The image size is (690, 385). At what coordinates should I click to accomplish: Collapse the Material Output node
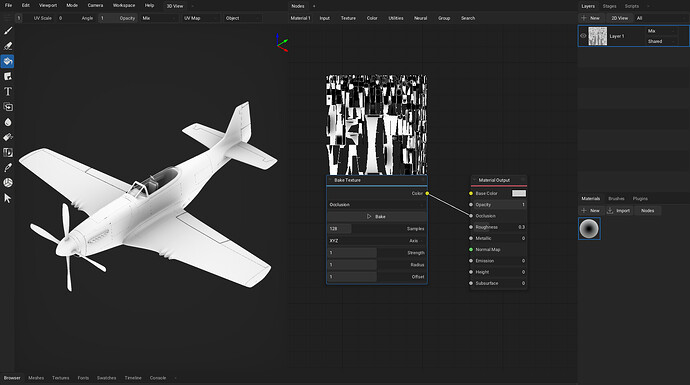pos(474,180)
